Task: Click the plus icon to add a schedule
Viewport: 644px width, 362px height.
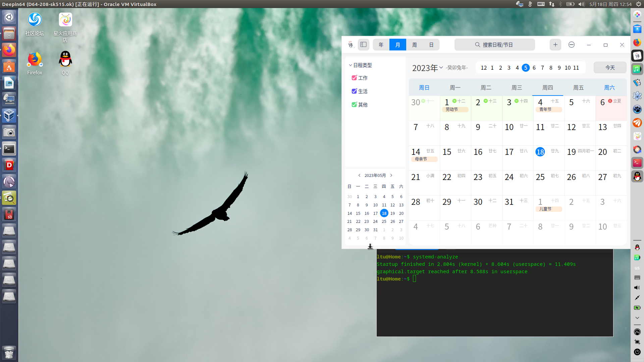Action: (555, 45)
